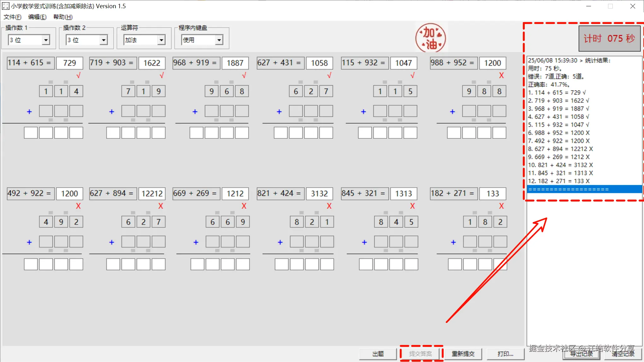Open the 运算符 operator dropdown

(162, 40)
